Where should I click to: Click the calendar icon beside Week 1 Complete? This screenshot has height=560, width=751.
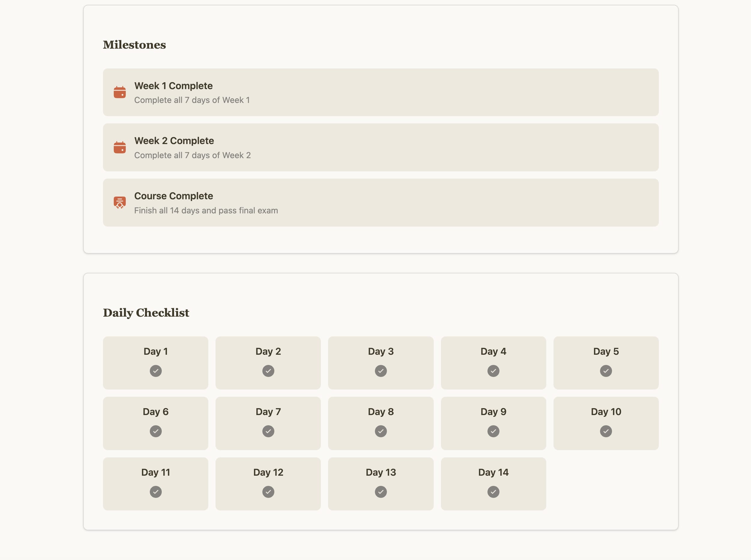(x=120, y=92)
